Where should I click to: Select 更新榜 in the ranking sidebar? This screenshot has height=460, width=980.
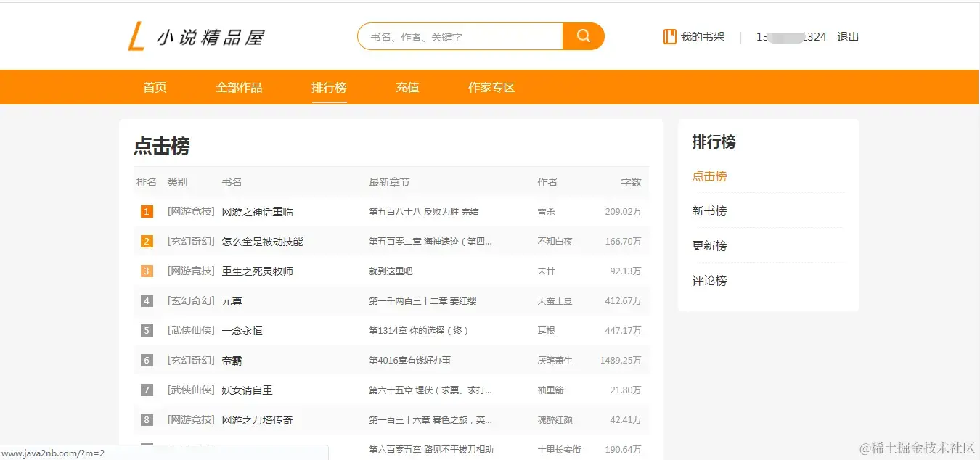(x=709, y=246)
